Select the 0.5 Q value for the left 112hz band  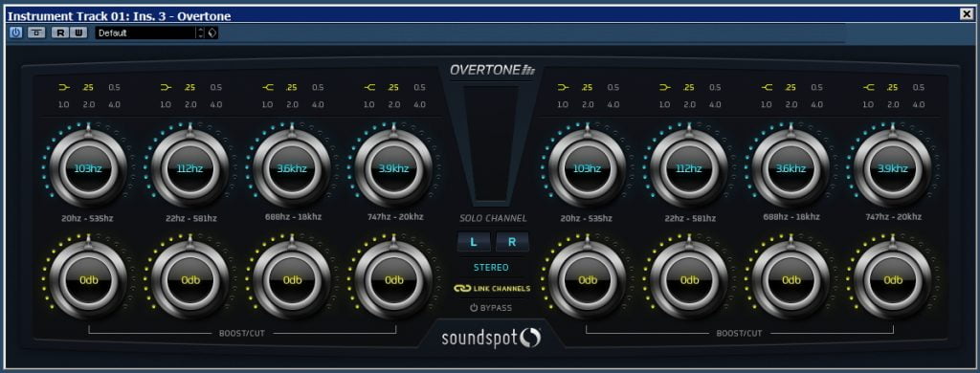pos(216,87)
